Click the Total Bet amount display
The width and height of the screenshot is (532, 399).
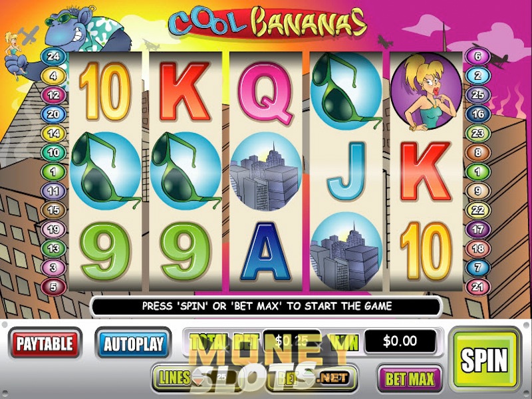point(292,340)
